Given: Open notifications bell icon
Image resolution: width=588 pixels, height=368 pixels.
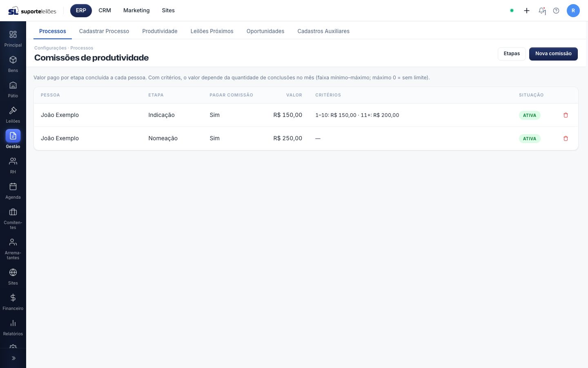Looking at the screenshot, I should point(542,11).
